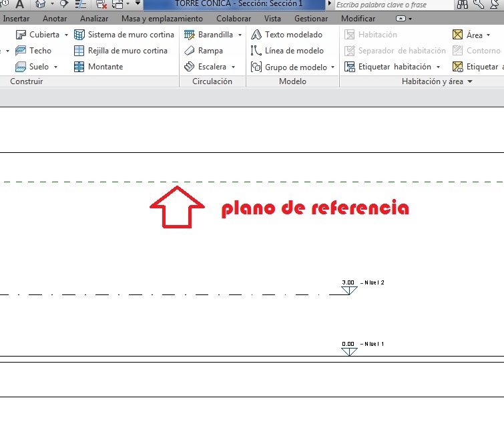Viewport: 504px width, 432px height.
Task: Open the Grupo de modelo dropdown arrow
Action: pyautogui.click(x=333, y=67)
